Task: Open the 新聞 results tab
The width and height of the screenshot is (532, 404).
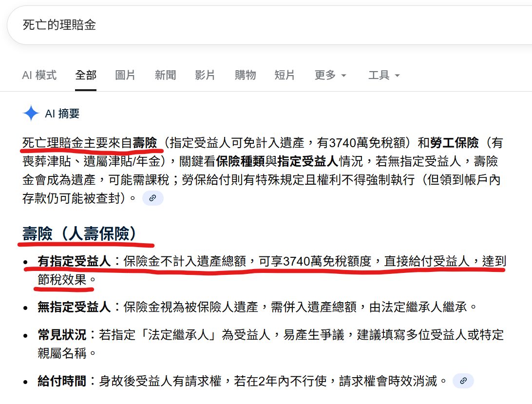Action: tap(165, 75)
